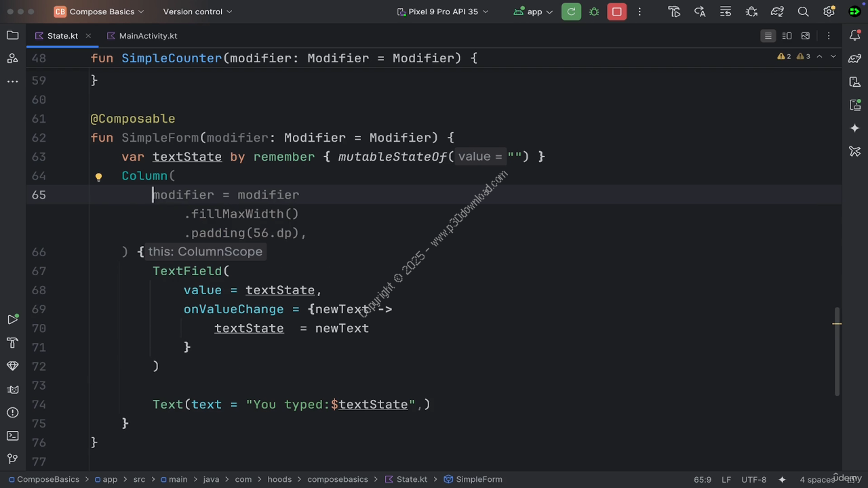Viewport: 868px width, 488px height.
Task: Open the Version control dropdown
Action: [197, 12]
